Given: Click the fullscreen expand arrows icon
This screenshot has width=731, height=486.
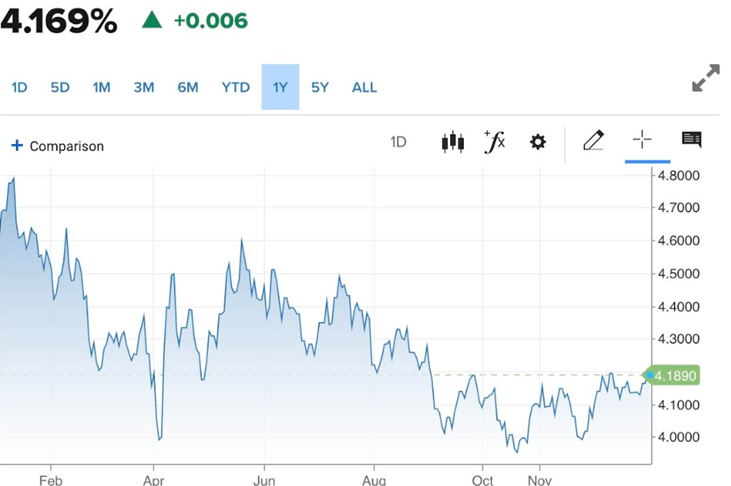Looking at the screenshot, I should (705, 79).
